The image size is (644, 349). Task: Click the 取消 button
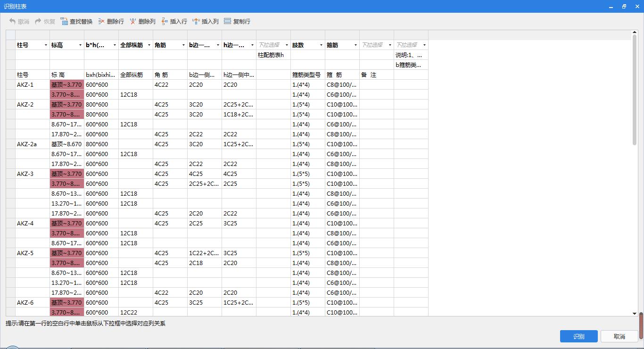[619, 336]
